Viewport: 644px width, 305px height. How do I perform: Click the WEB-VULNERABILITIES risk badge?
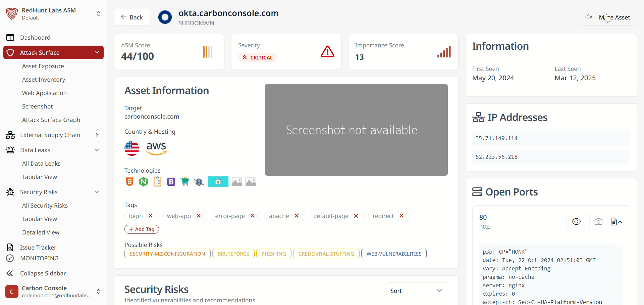394,254
